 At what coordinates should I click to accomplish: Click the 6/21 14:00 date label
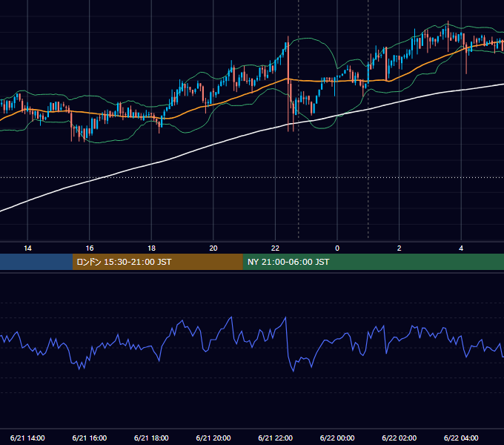point(27,438)
